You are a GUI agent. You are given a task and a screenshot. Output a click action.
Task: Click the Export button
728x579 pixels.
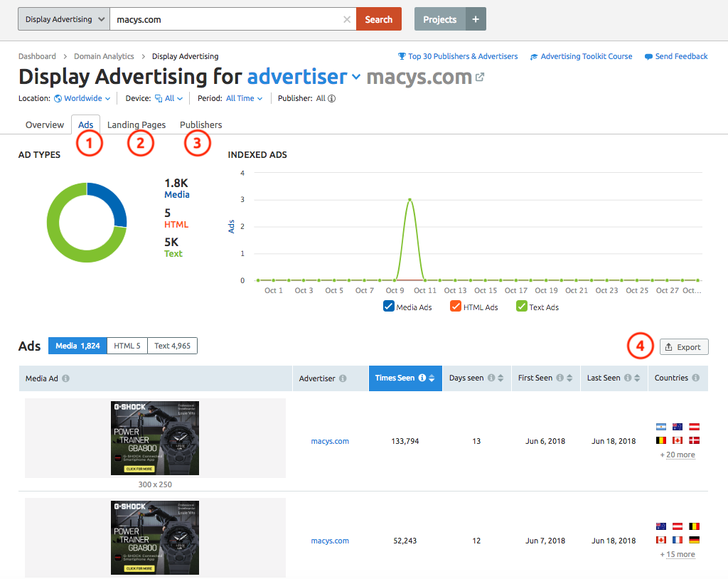tap(684, 347)
